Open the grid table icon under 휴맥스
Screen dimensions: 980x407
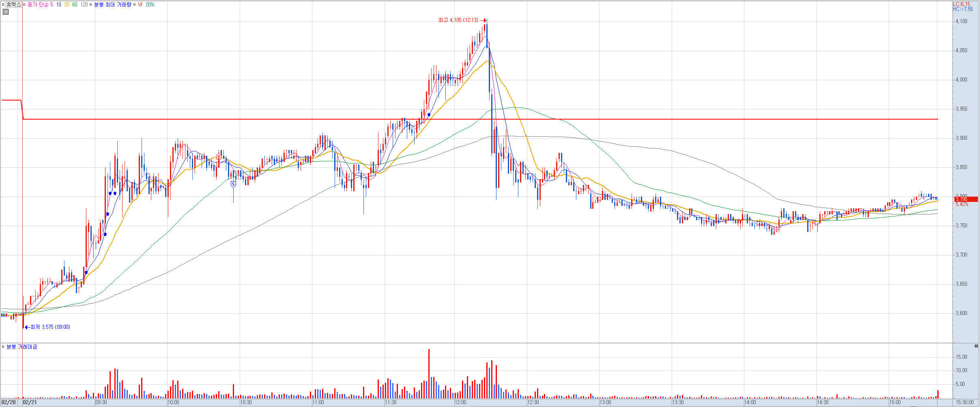tap(6, 12)
